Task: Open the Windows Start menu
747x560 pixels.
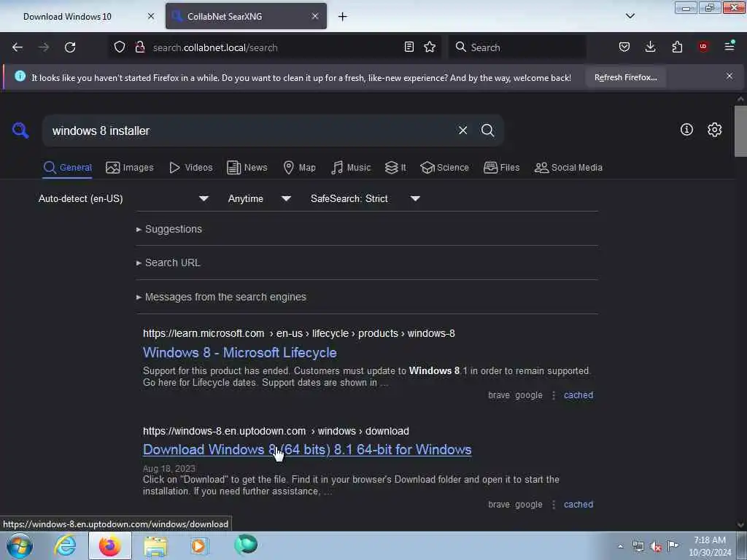Action: pyautogui.click(x=20, y=545)
